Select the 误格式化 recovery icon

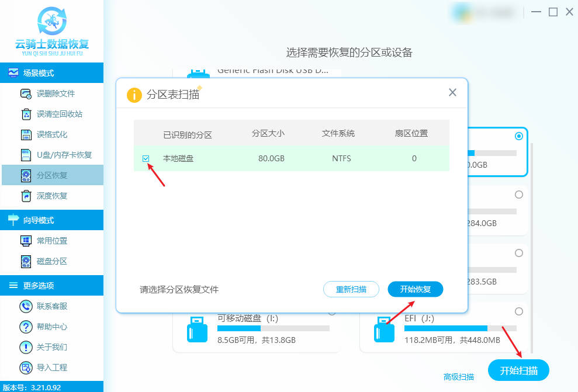(x=26, y=134)
